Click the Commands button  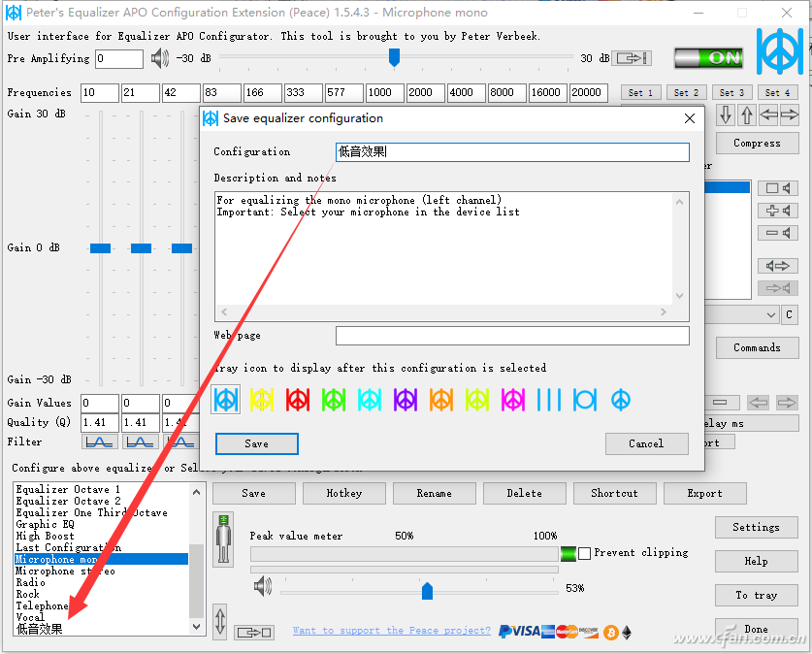tap(757, 347)
